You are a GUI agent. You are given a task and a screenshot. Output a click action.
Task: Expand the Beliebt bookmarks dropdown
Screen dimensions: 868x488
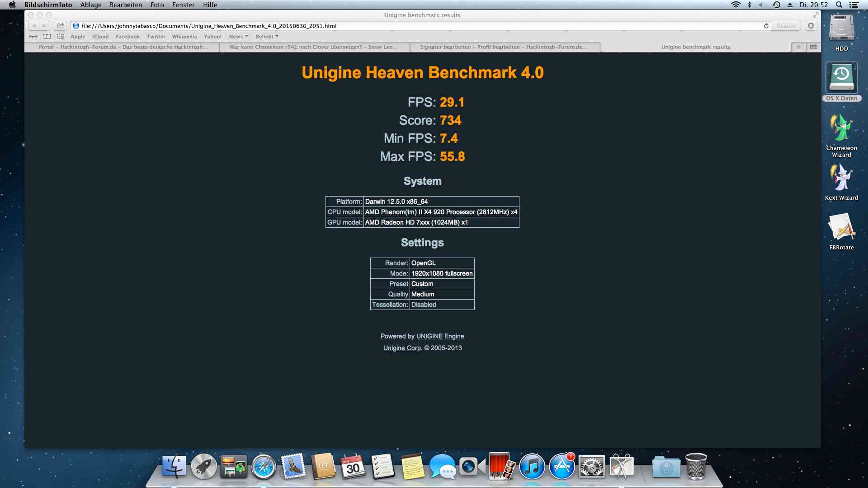pos(267,37)
